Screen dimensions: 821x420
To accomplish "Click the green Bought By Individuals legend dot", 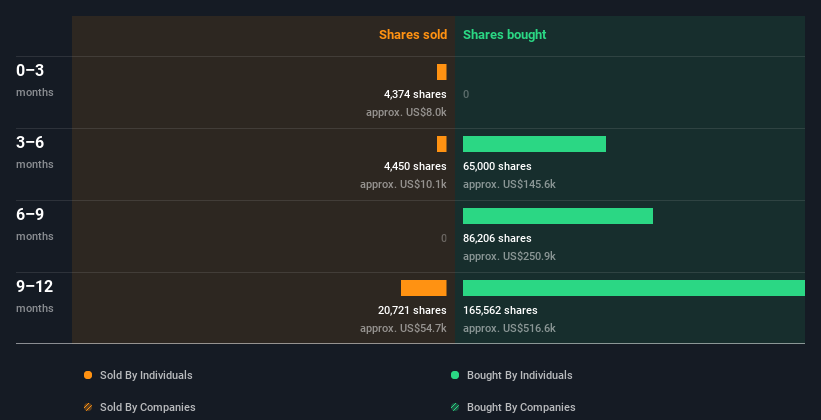I will [x=455, y=375].
